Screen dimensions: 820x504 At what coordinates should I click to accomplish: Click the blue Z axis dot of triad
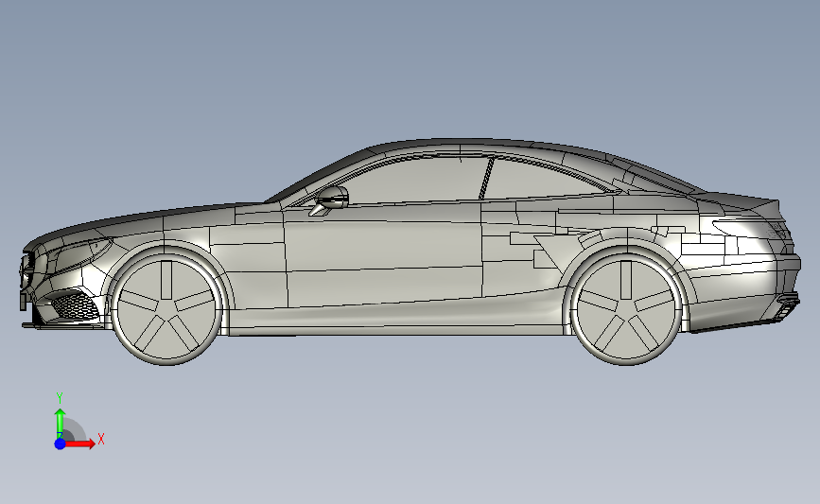[x=60, y=443]
